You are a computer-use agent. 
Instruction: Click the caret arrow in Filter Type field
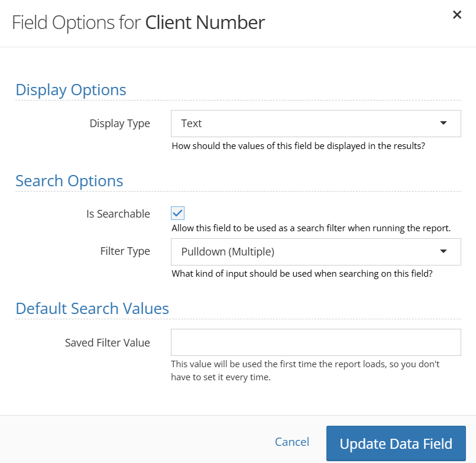[x=443, y=252]
